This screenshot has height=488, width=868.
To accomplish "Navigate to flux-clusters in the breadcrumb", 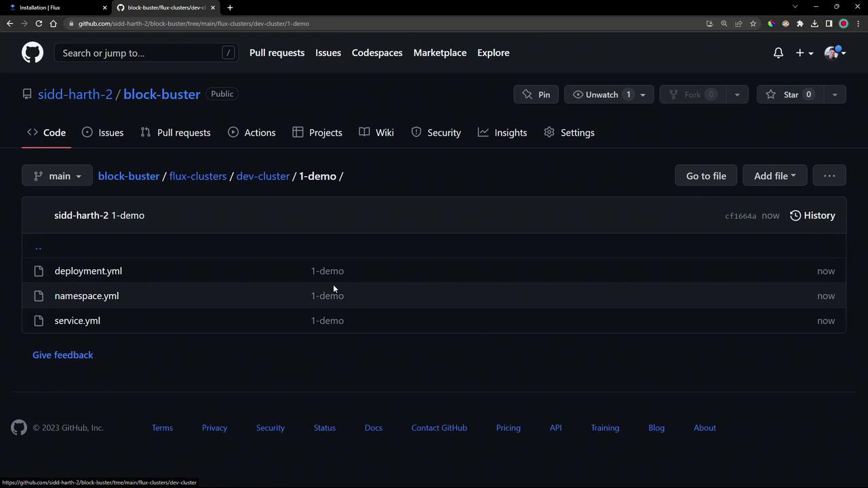I will pyautogui.click(x=198, y=176).
